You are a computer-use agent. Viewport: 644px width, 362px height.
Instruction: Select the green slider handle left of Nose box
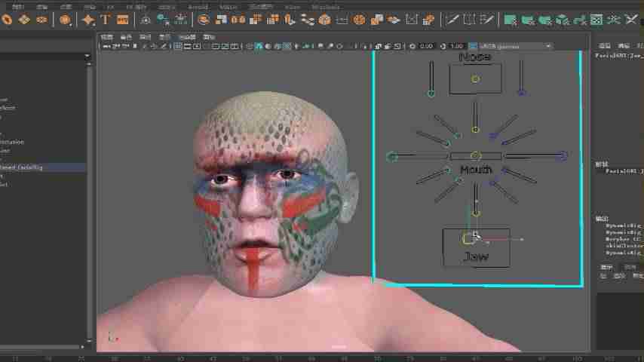[431, 94]
